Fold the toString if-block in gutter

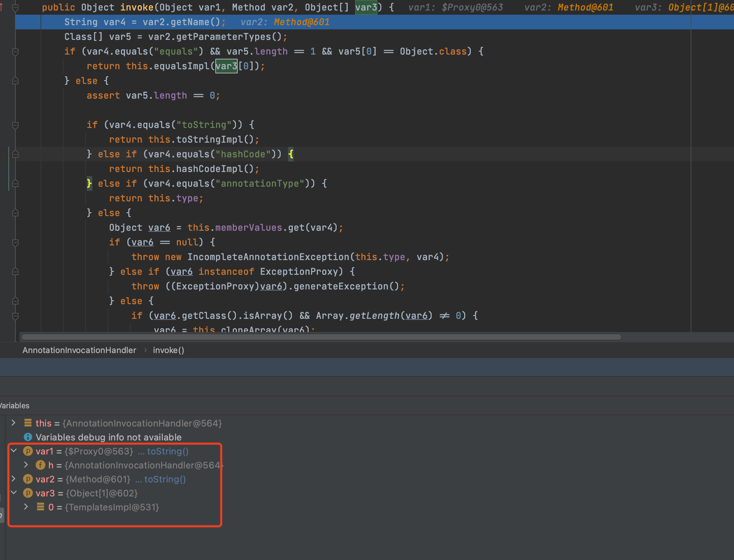[x=15, y=125]
